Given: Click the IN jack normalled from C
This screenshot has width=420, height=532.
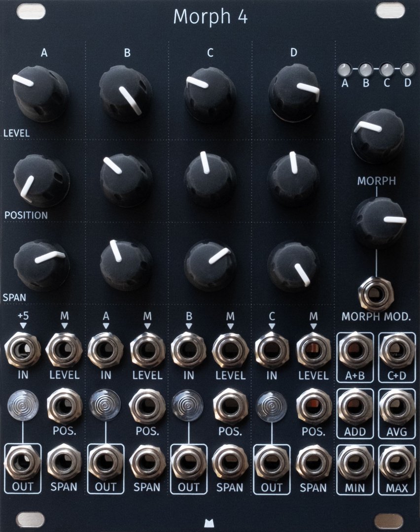Looking at the screenshot, I should coord(272,351).
